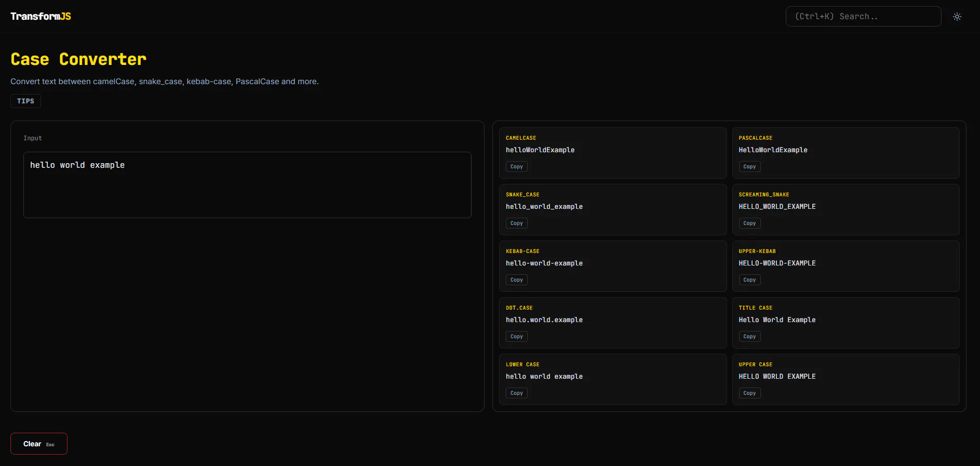This screenshot has width=980, height=466.
Task: Select the helloWorldExample output text
Action: 540,150
